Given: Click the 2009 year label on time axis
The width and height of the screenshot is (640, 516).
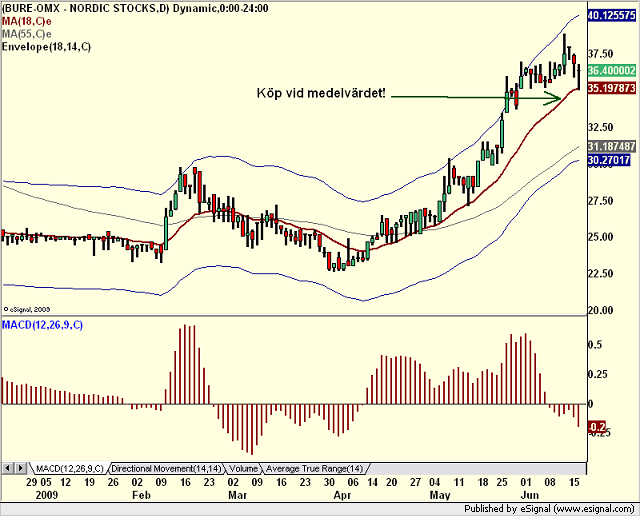Looking at the screenshot, I should [x=47, y=495].
